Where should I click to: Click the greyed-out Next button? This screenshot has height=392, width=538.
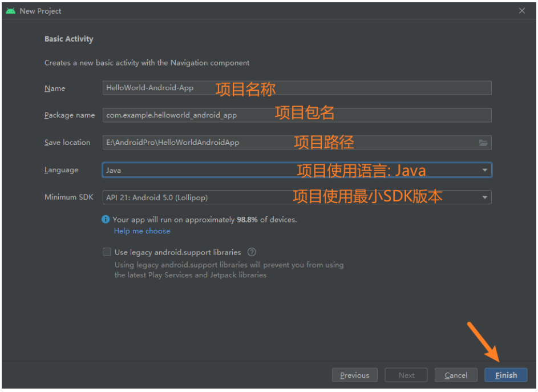click(406, 375)
